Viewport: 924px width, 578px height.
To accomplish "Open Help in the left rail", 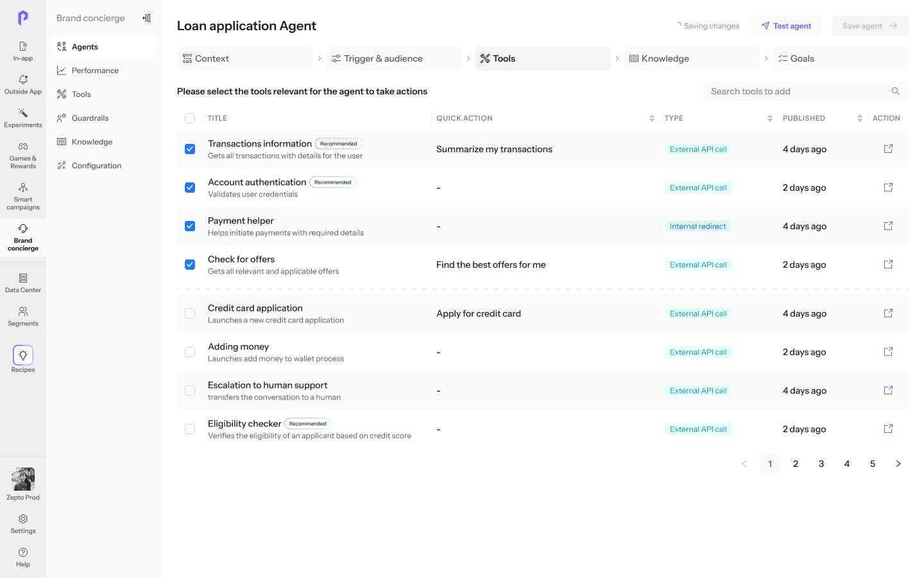I will (23, 557).
